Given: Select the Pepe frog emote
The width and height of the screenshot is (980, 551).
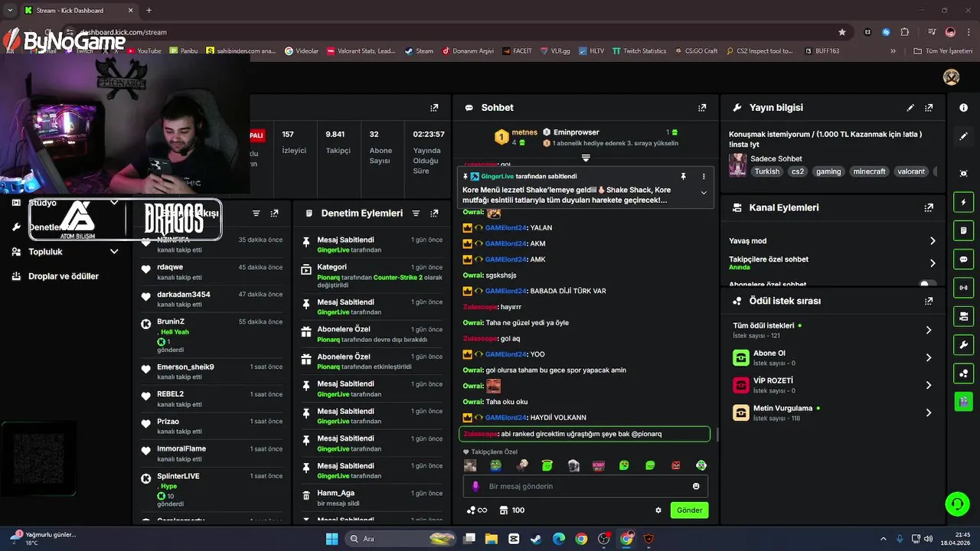Looking at the screenshot, I should [495, 465].
